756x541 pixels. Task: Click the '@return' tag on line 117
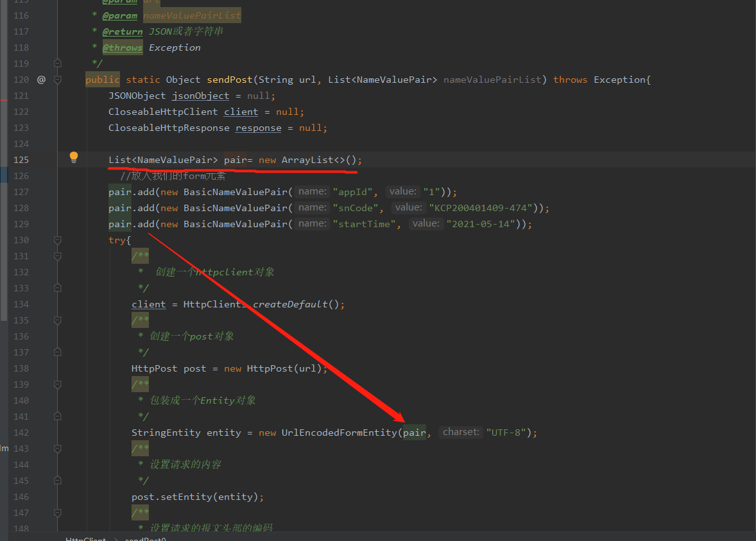pyautogui.click(x=123, y=31)
